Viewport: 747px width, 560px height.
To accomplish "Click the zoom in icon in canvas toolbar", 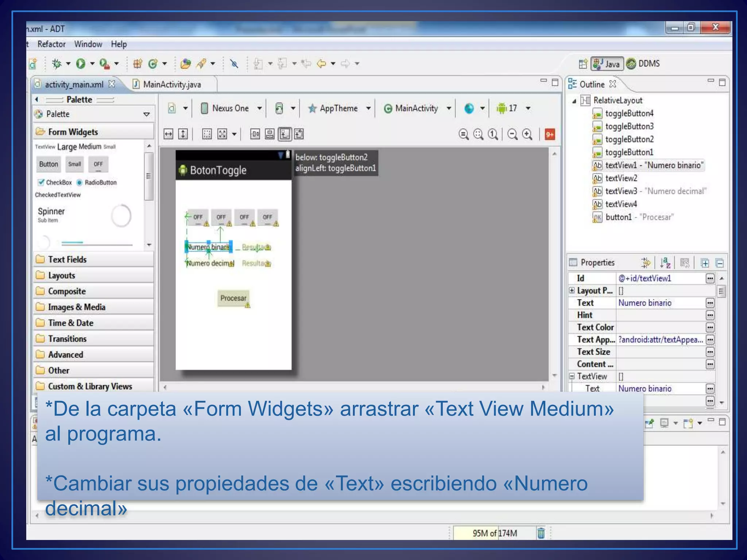I will [x=527, y=135].
